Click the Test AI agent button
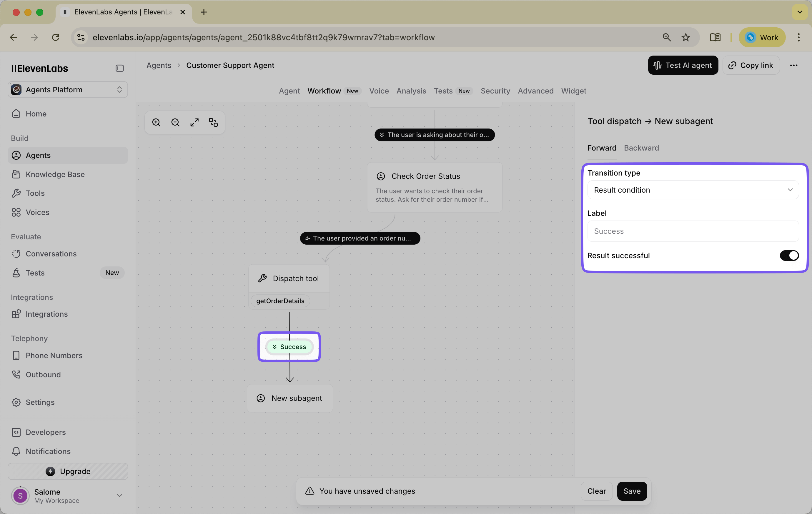Screen dimensions: 812x514 point(683,65)
